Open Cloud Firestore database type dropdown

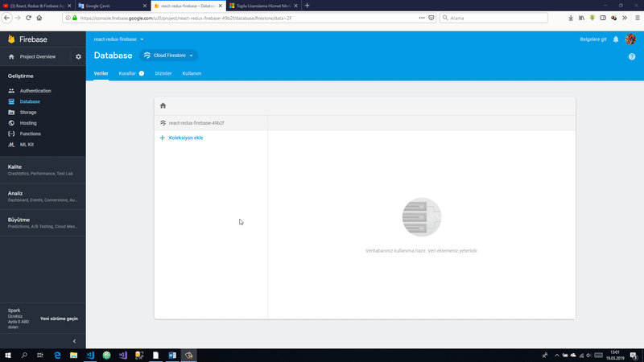coord(169,56)
